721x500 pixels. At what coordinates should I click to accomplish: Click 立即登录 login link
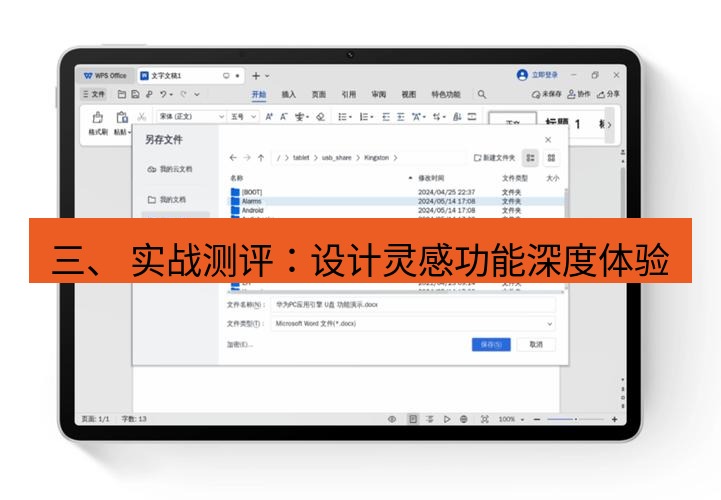click(x=544, y=75)
